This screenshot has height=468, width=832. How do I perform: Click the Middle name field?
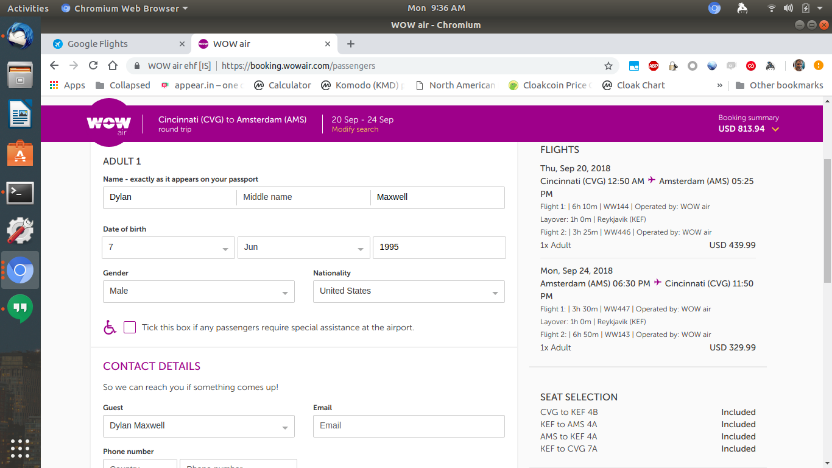[304, 197]
